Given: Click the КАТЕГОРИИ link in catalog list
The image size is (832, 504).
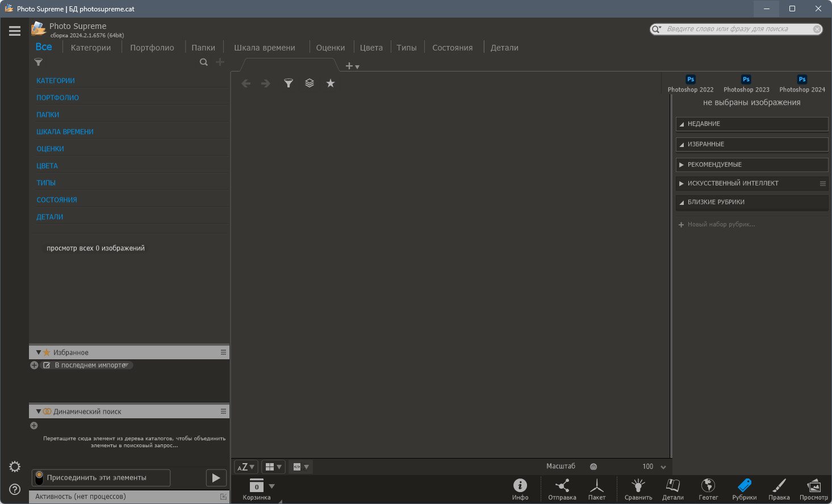Looking at the screenshot, I should [x=56, y=81].
